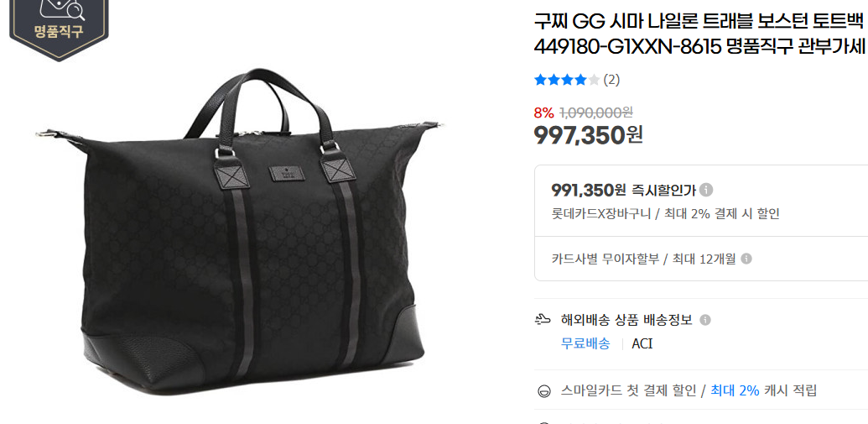Click the ACI shipping carrier label

point(642,343)
